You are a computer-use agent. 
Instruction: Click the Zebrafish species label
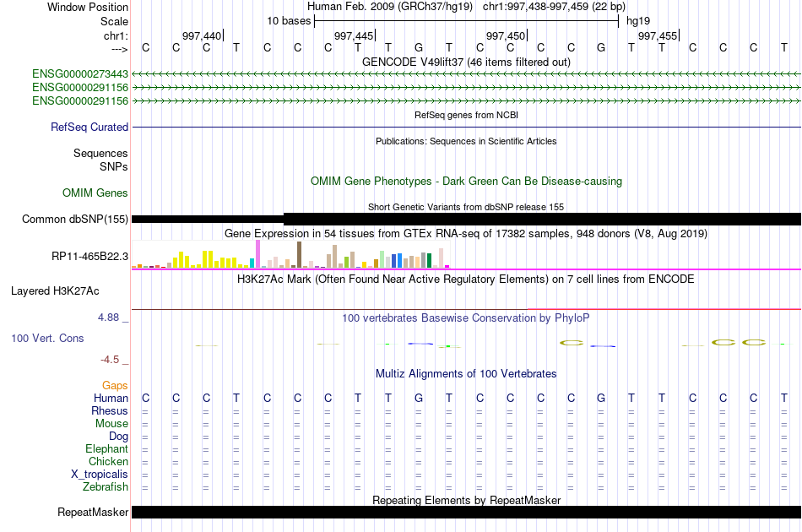106,487
